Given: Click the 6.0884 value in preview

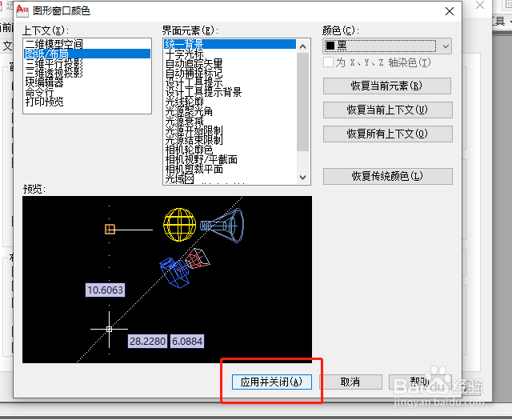Looking at the screenshot, I should pyautogui.click(x=187, y=342).
